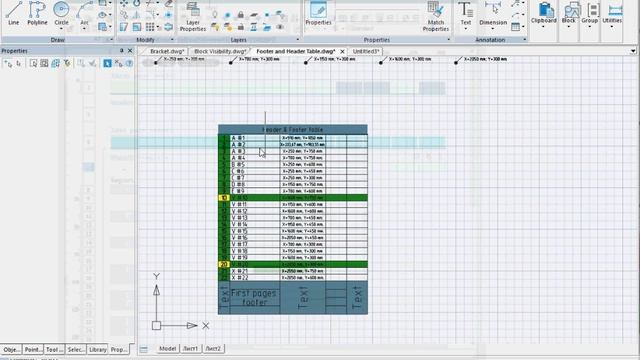Click 'First pages footer' cell in the table
Image resolution: width=640 pixels, height=360 pixels.
point(255,298)
